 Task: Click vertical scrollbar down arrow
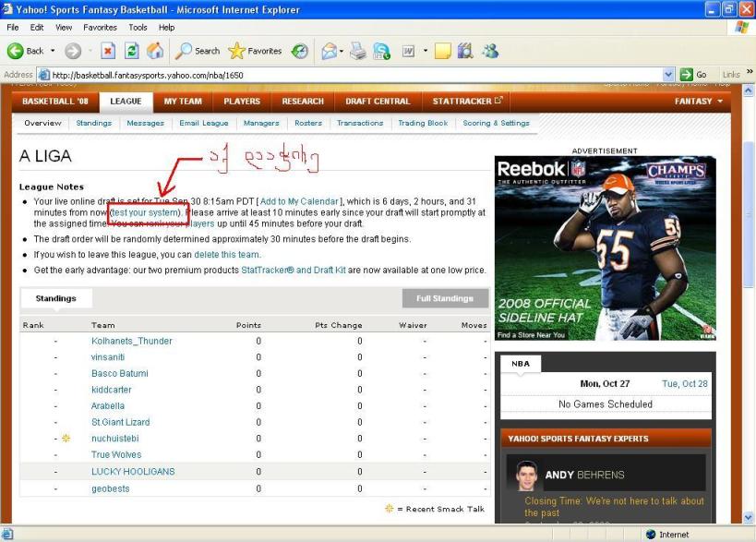coord(749,518)
